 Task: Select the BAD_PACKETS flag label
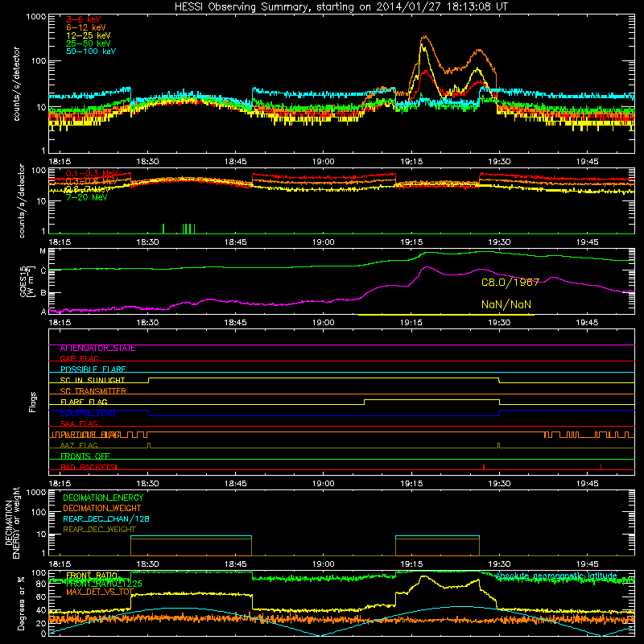(89, 467)
